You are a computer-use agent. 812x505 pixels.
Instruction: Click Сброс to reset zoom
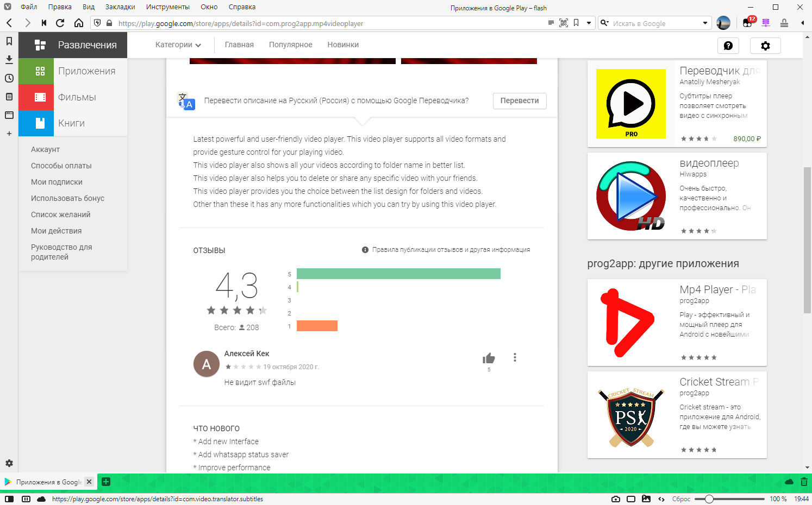681,498
